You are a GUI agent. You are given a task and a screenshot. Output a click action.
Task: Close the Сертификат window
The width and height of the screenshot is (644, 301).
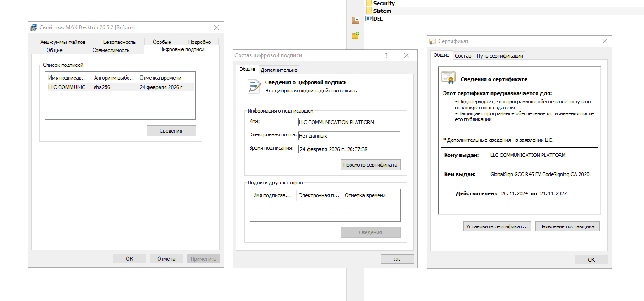point(605,41)
